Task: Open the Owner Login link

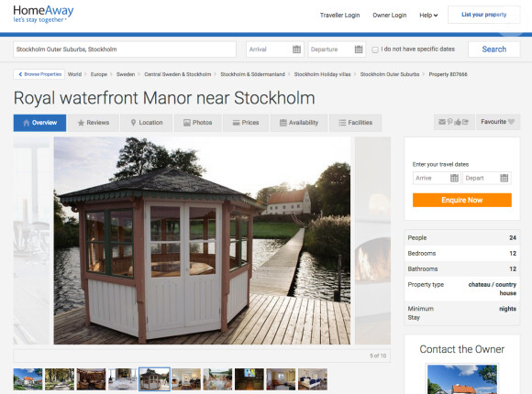Action: [x=390, y=16]
